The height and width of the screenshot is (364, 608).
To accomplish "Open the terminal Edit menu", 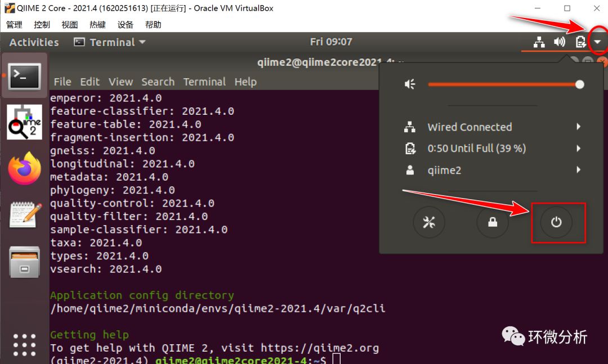I will coord(90,82).
